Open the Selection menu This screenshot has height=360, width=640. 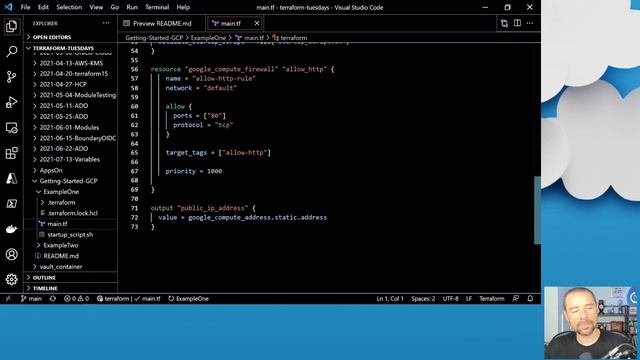[x=69, y=7]
